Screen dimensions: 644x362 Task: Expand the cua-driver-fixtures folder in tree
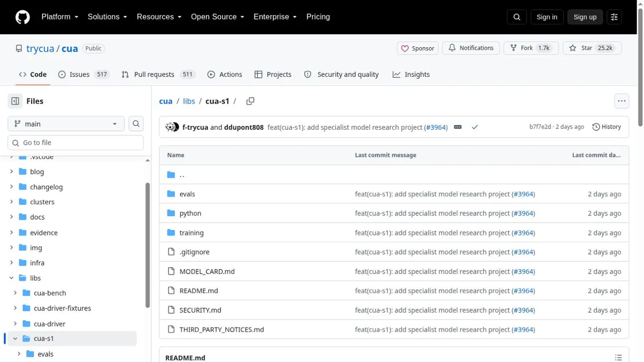(x=16, y=308)
